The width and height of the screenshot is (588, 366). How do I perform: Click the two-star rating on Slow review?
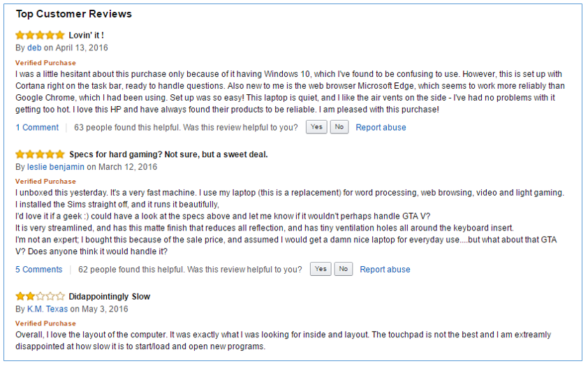click(x=40, y=296)
